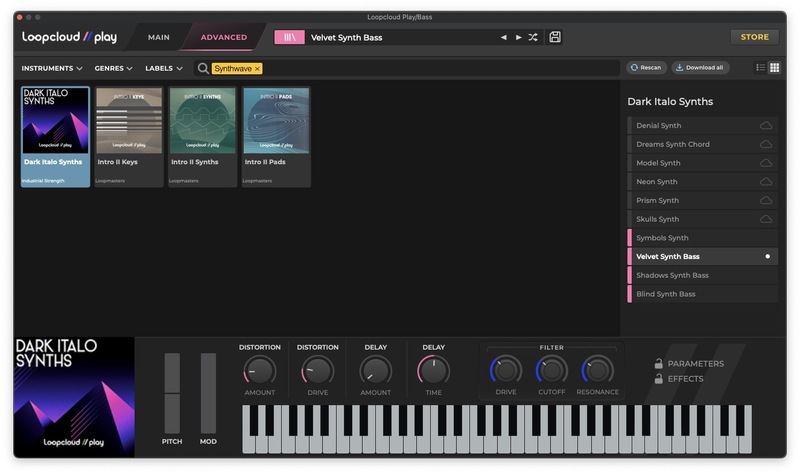
Task: Toggle the Effects lock
Action: [x=659, y=379]
